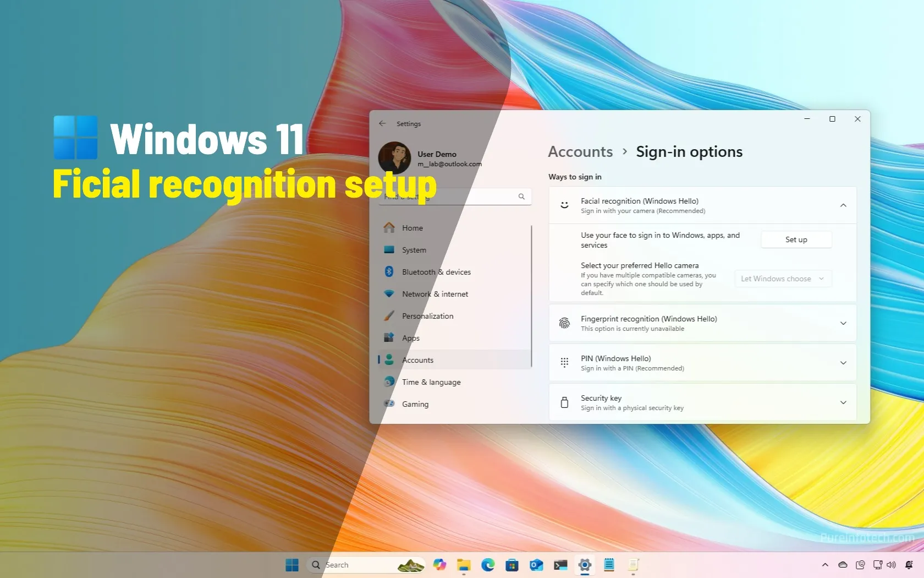Navigate back using the Accounts breadcrumb
The image size is (924, 578).
[580, 151]
